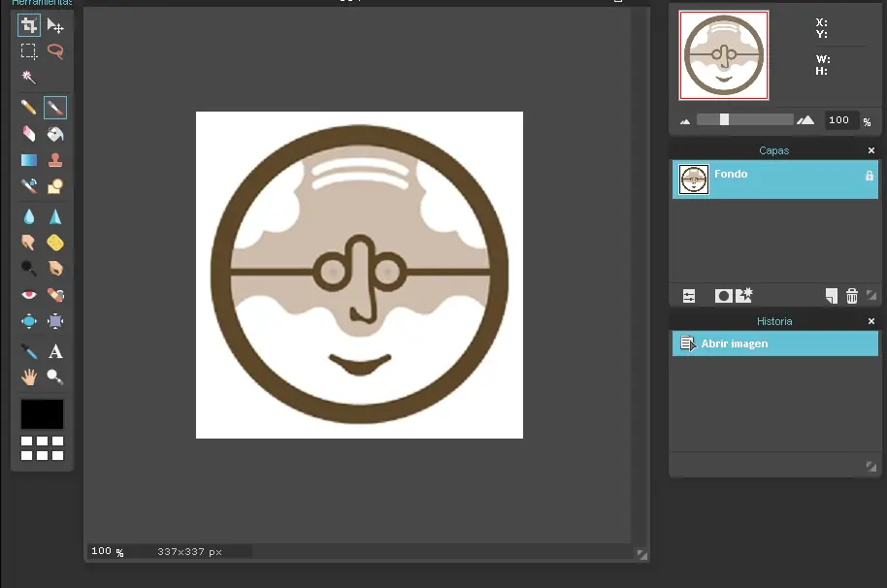887x588 pixels.
Task: Toggle layer settings in Capas panel
Action: (x=689, y=296)
